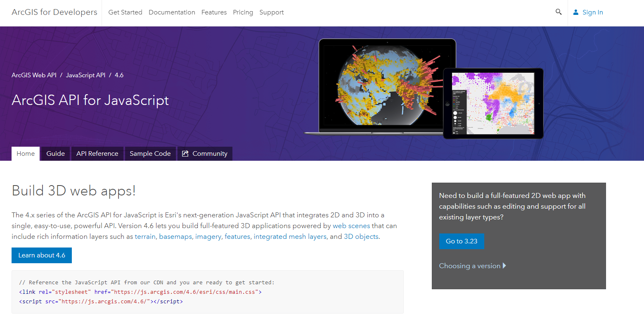Open the Features menu item
Screen dimensions: 644x319
click(x=214, y=12)
